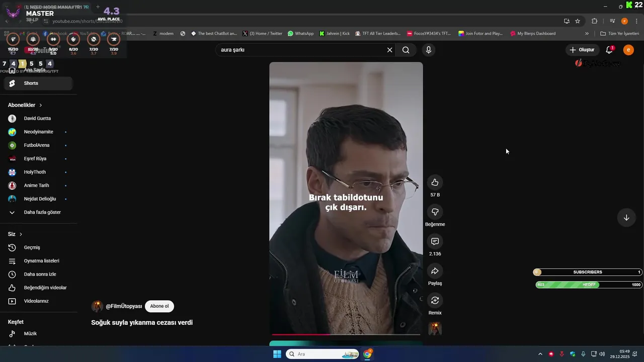The width and height of the screenshot is (644, 362).
Task: Open Tüm Yer İşaretleri bookmarks folder
Action: click(x=619, y=34)
